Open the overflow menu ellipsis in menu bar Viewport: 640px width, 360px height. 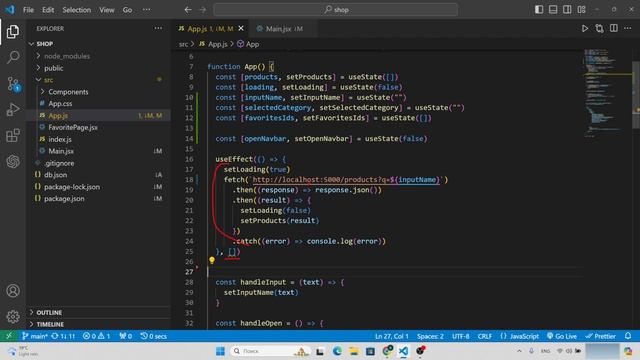tap(146, 10)
